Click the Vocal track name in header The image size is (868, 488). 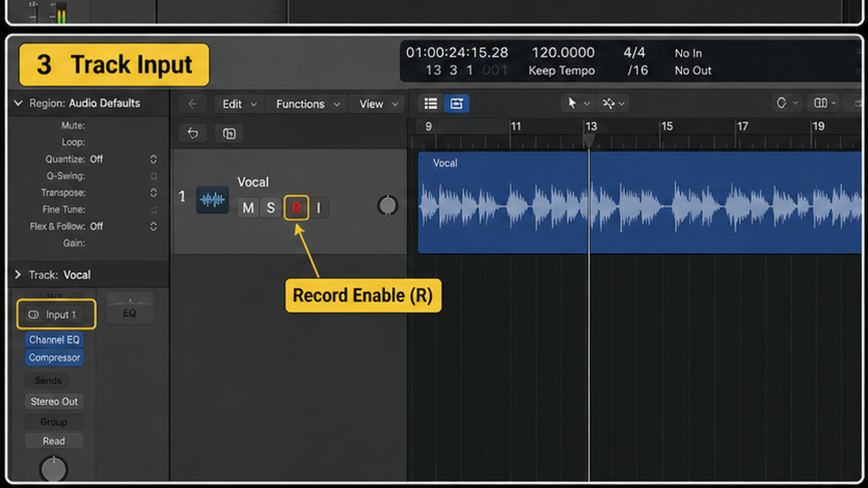(x=253, y=182)
